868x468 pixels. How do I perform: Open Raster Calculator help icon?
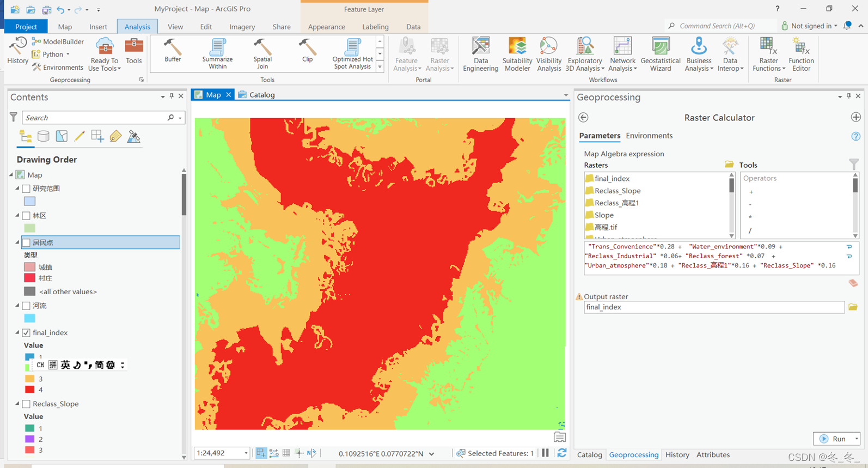point(855,136)
